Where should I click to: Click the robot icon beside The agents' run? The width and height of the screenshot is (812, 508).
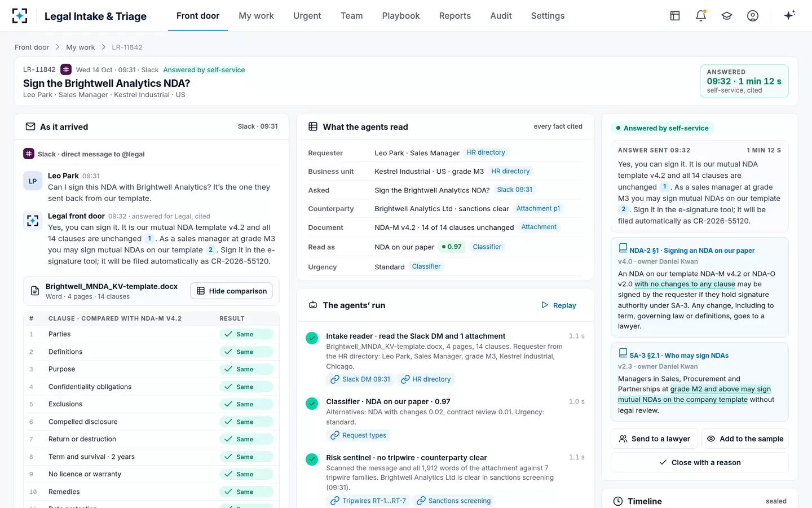(x=313, y=305)
